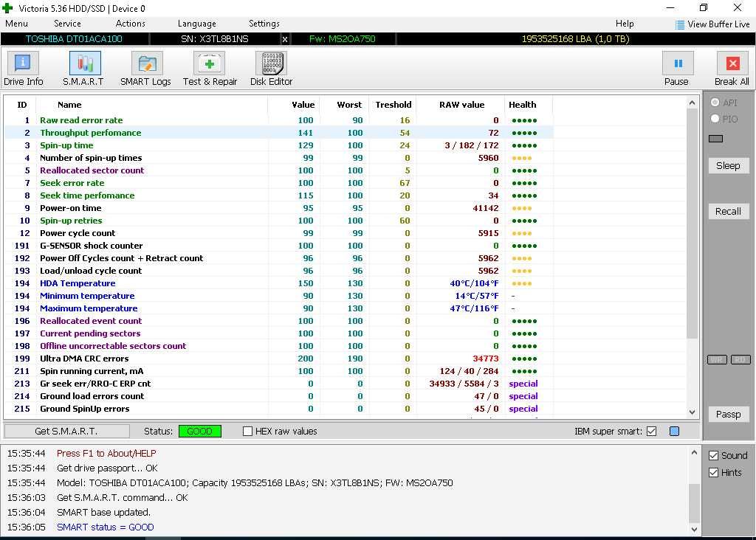Click the RAW value column header
Image resolution: width=756 pixels, height=540 pixels.
tap(461, 105)
